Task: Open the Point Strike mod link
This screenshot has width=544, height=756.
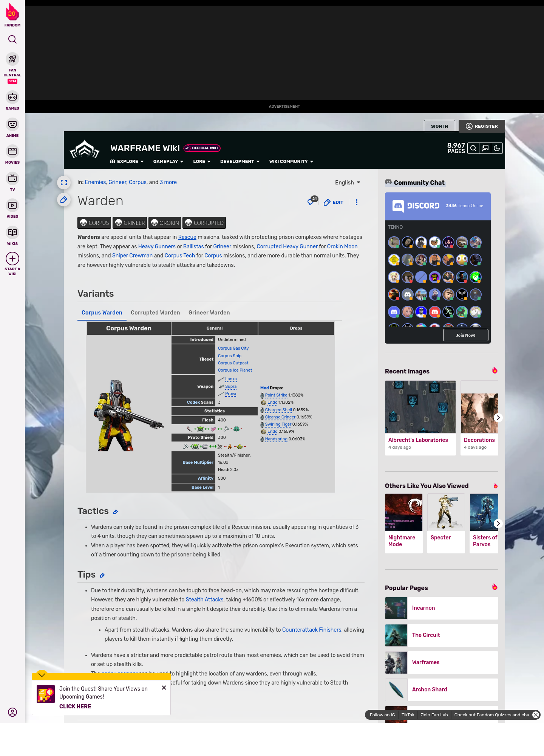Action: click(x=276, y=395)
